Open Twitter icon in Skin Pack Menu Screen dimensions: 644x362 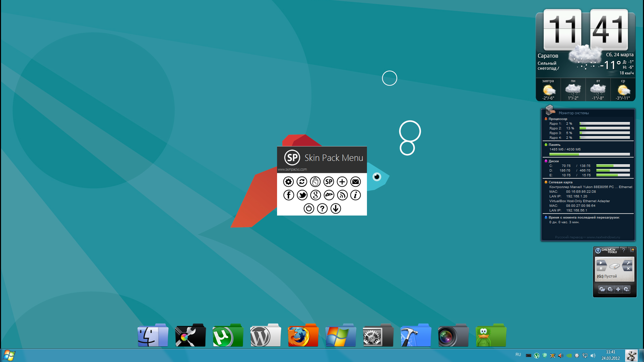(302, 195)
